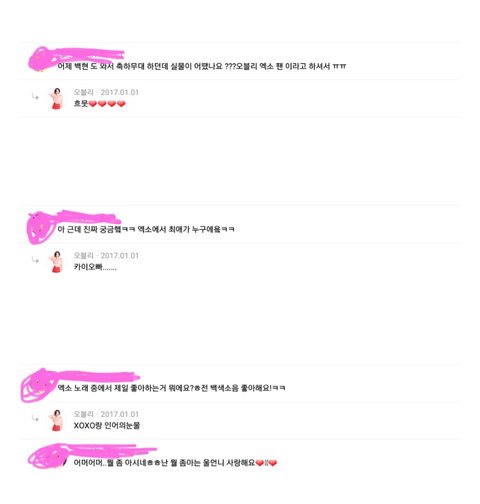Click the reply arrow beside the 카이오빠 reply
480x504 pixels.
pos(35,260)
